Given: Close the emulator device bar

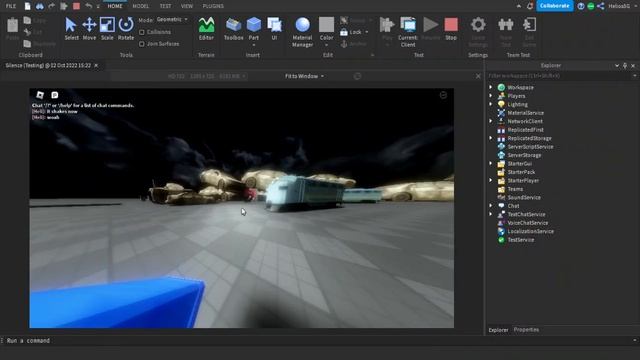Looking at the screenshot, I should tap(478, 76).
